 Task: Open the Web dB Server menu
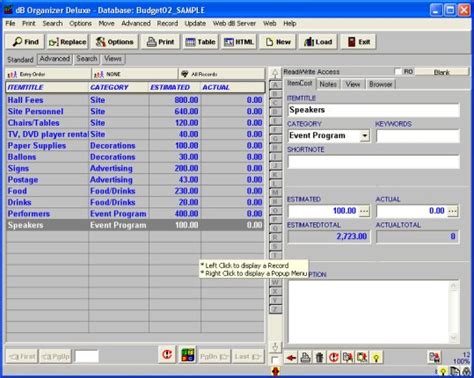(234, 23)
